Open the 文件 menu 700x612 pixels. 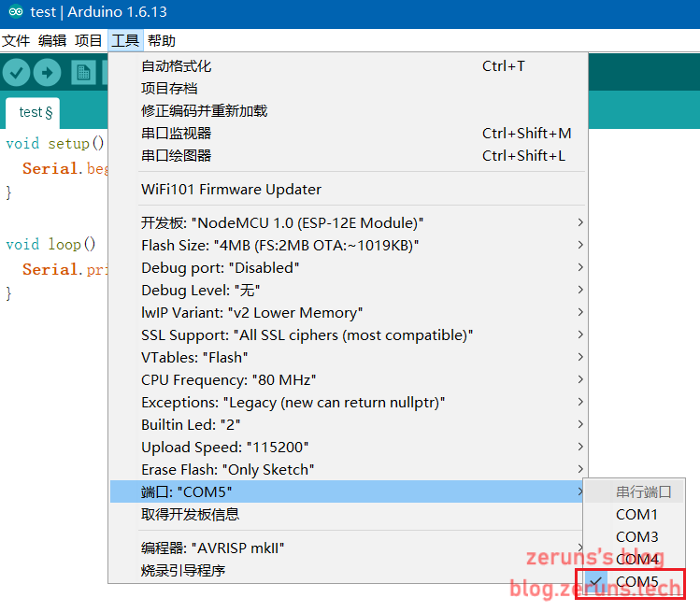point(16,40)
